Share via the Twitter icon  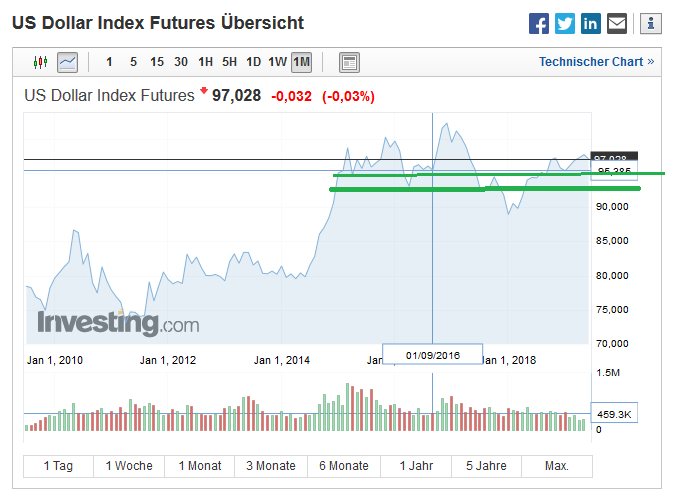pos(565,23)
